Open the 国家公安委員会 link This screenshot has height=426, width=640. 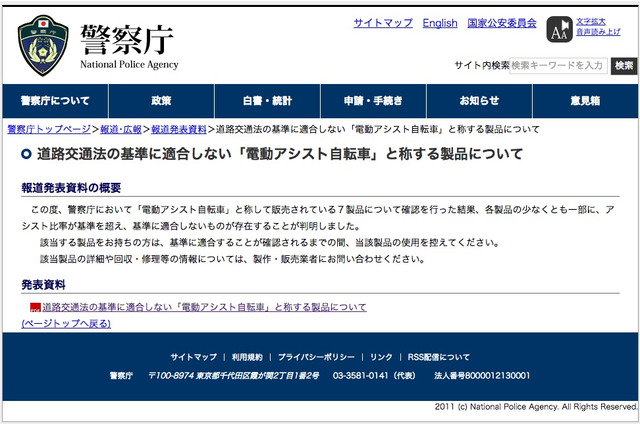(x=502, y=23)
